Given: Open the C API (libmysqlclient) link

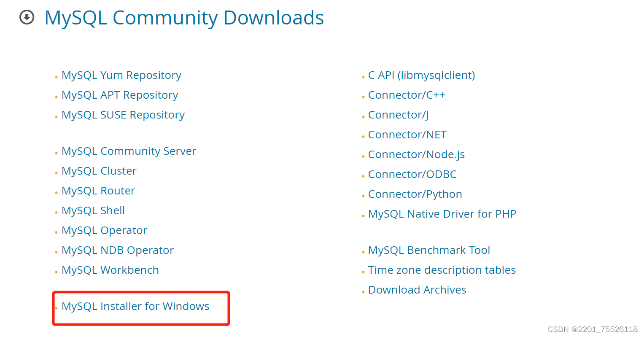Looking at the screenshot, I should point(421,75).
